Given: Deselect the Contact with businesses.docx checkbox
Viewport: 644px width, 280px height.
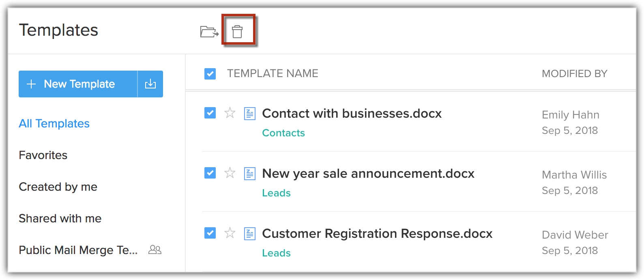Looking at the screenshot, I should (x=210, y=113).
